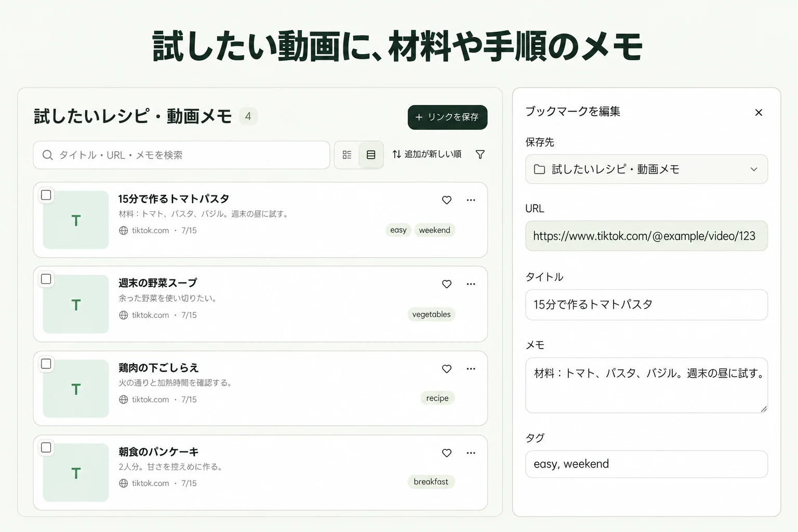Screen dimensions: 798x532
Task: Open the 鶏肉の下ごしらえ thumbnail
Action: pos(76,389)
